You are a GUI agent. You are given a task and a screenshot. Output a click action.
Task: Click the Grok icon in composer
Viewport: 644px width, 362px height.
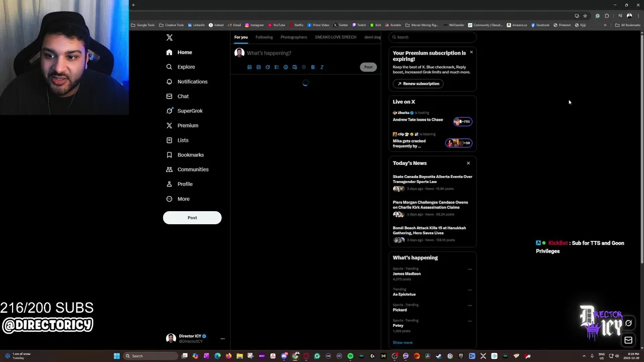[x=268, y=67]
